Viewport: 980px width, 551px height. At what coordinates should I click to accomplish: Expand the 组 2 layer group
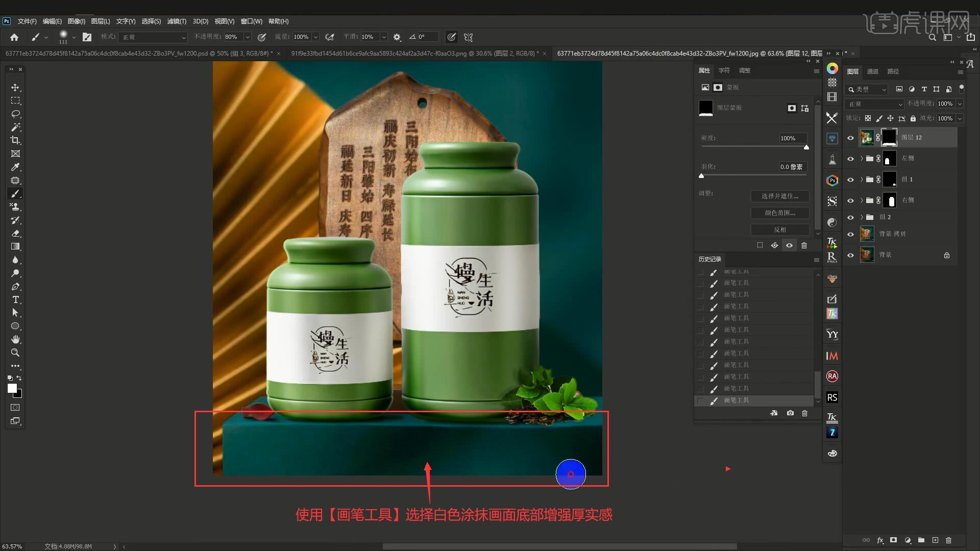click(862, 217)
